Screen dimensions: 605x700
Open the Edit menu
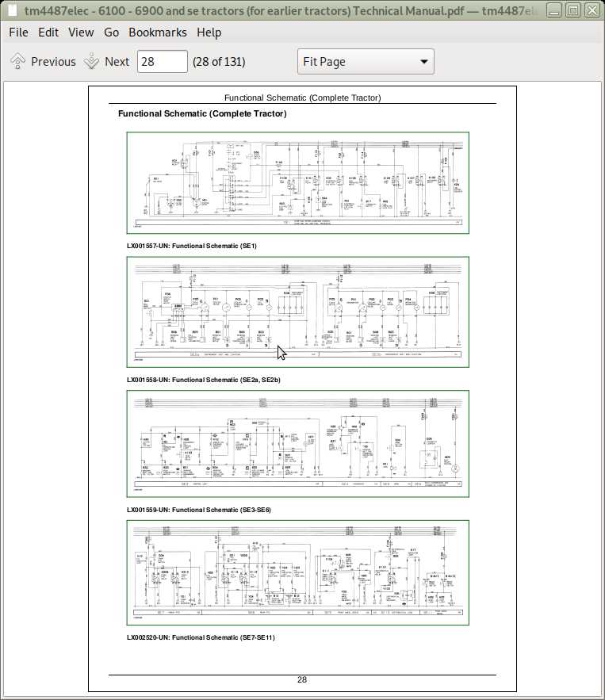click(x=48, y=33)
